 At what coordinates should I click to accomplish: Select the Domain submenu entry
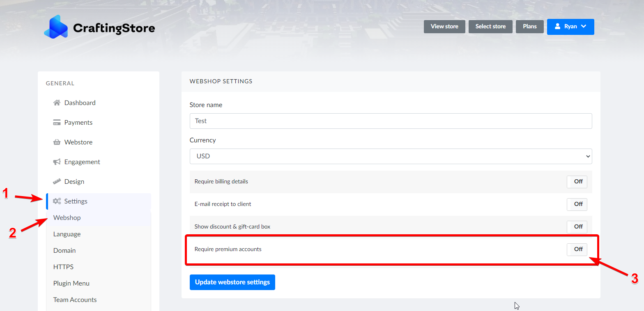(x=99, y=250)
